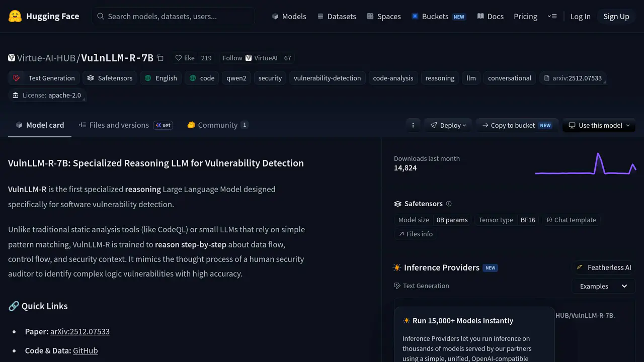644x362 pixels.
Task: Click the Tensor type BF16 badge
Action: (507, 220)
